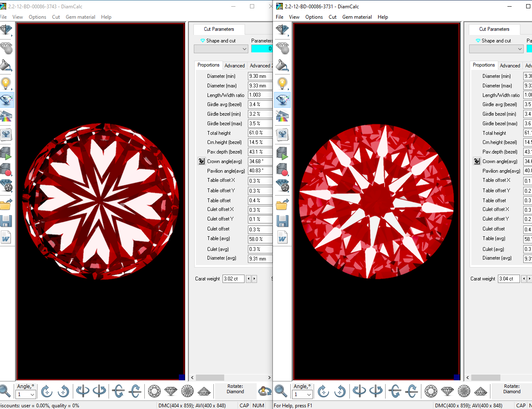Click Cut Parameters tab in left window

tap(219, 29)
